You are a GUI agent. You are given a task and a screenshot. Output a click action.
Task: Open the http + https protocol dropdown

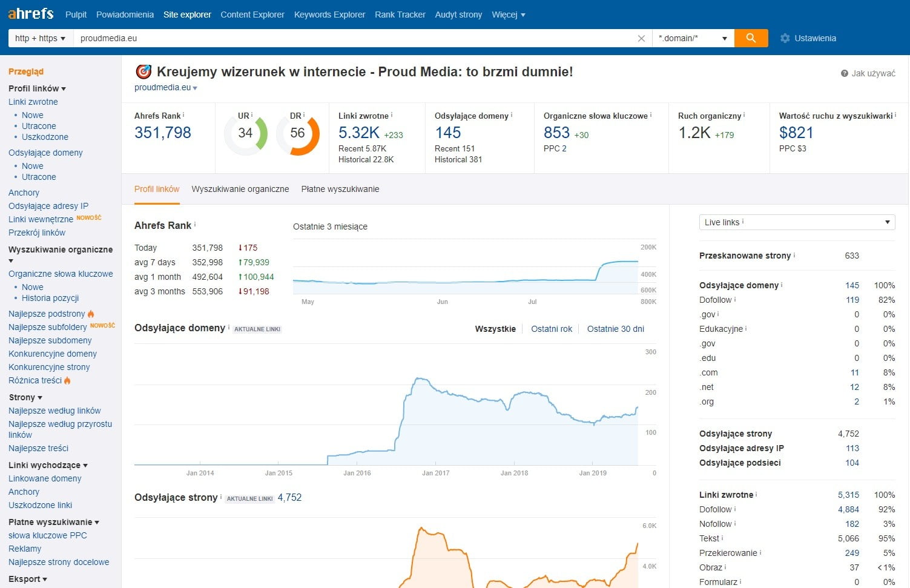point(40,38)
